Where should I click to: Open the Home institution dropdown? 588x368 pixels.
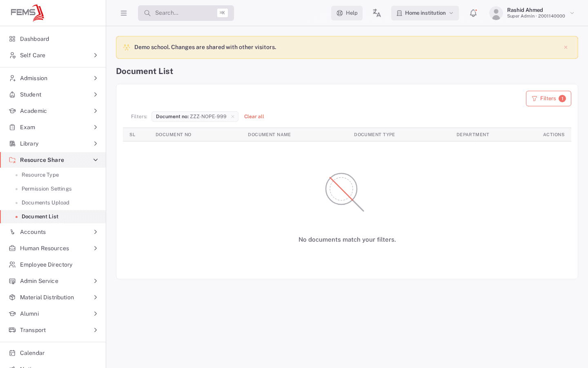[425, 13]
